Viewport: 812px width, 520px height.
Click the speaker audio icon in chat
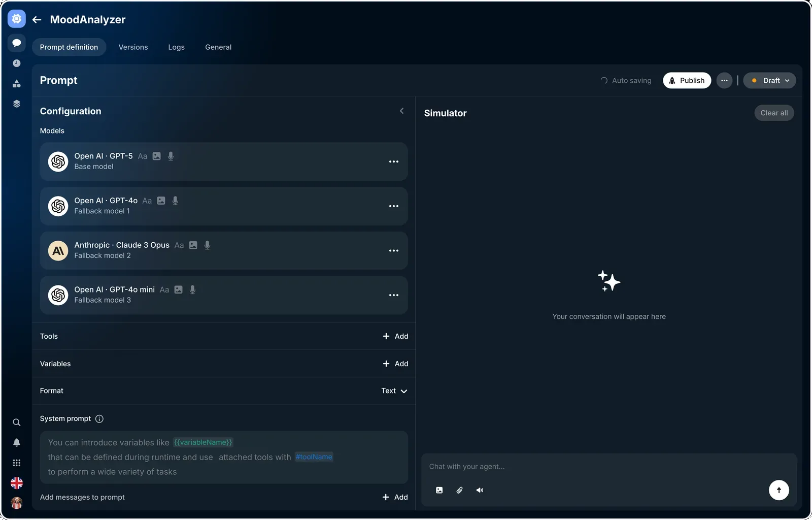[x=480, y=490]
